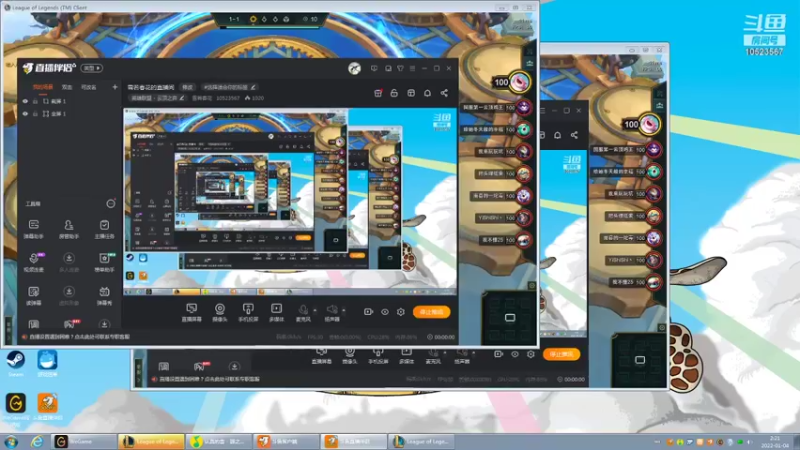The width and height of the screenshot is (800, 450).
Task: Open the layout grid icon beside the bell
Action: click(411, 93)
